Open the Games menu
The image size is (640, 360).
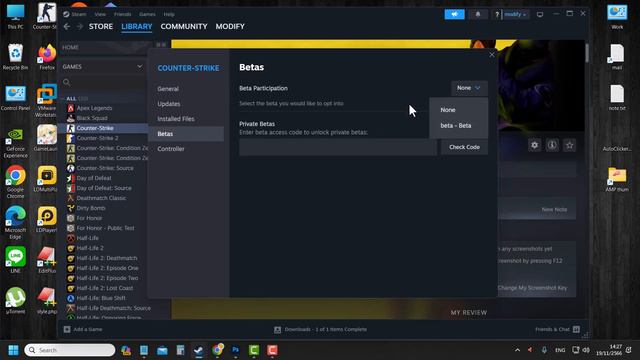(147, 14)
